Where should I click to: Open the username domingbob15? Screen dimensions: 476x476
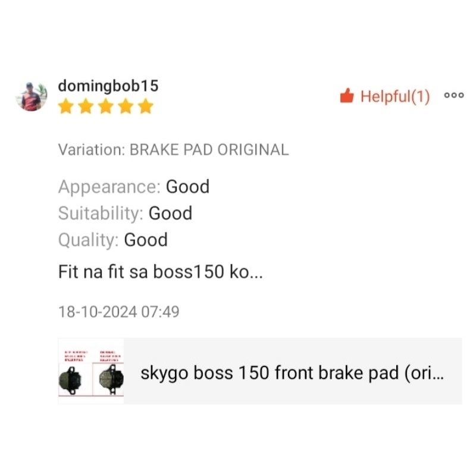click(x=108, y=86)
